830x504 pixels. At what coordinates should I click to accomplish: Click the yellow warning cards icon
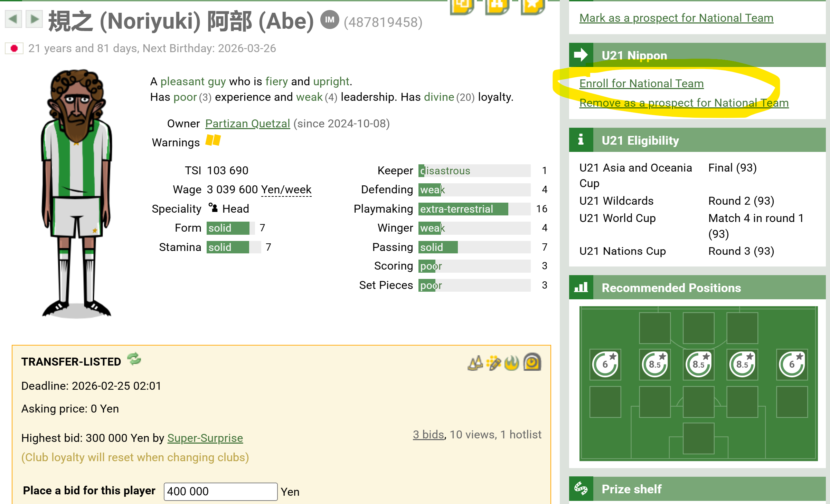coord(213,140)
